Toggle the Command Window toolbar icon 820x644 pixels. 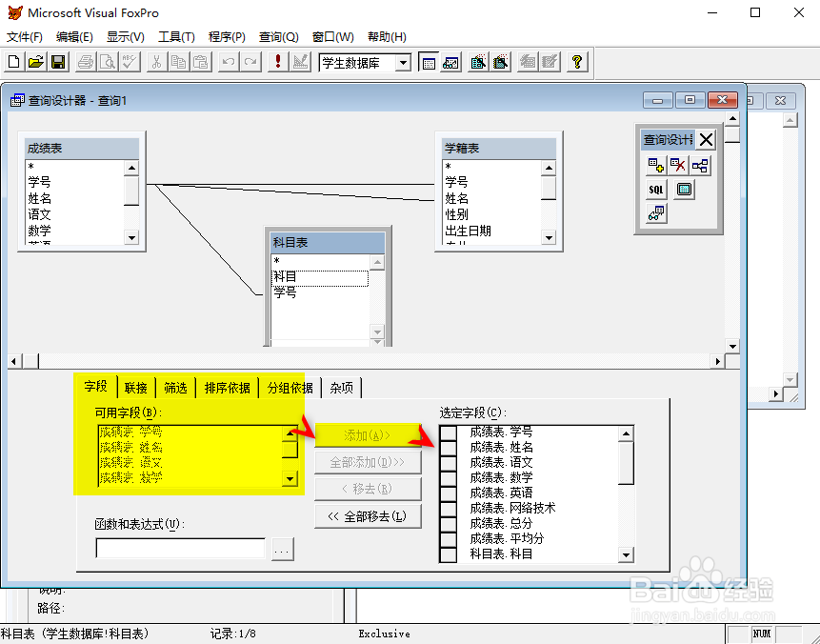(x=429, y=62)
